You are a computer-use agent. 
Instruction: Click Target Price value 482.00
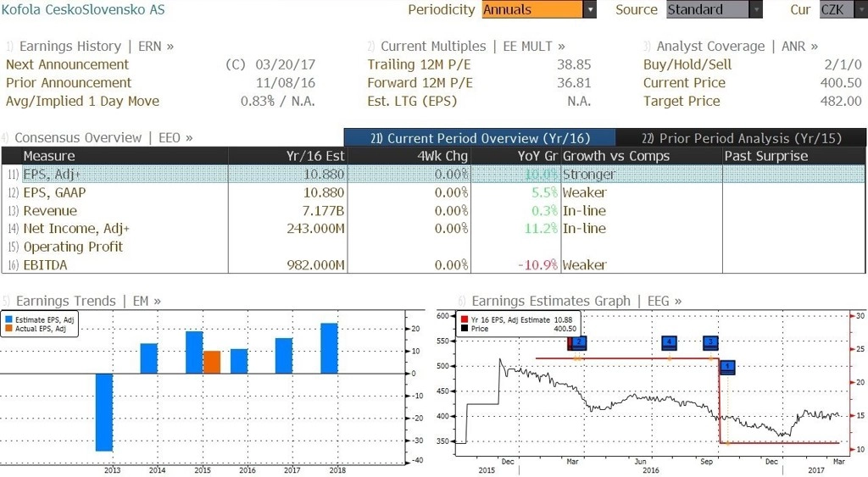841,102
